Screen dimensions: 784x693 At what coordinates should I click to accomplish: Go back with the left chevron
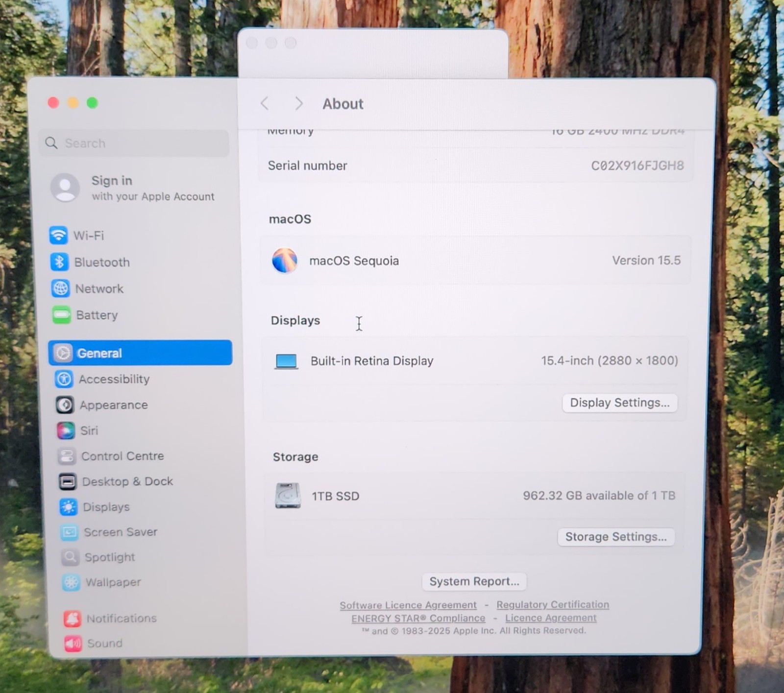tap(265, 104)
